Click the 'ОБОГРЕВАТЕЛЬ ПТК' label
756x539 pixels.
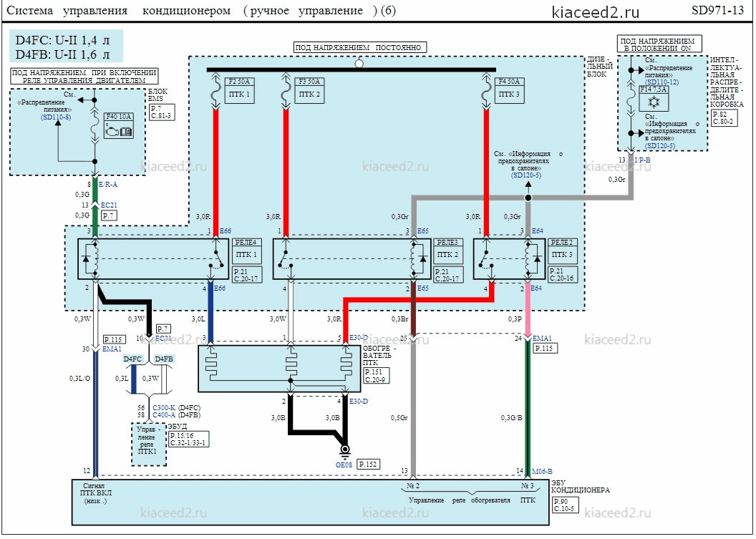[379, 355]
